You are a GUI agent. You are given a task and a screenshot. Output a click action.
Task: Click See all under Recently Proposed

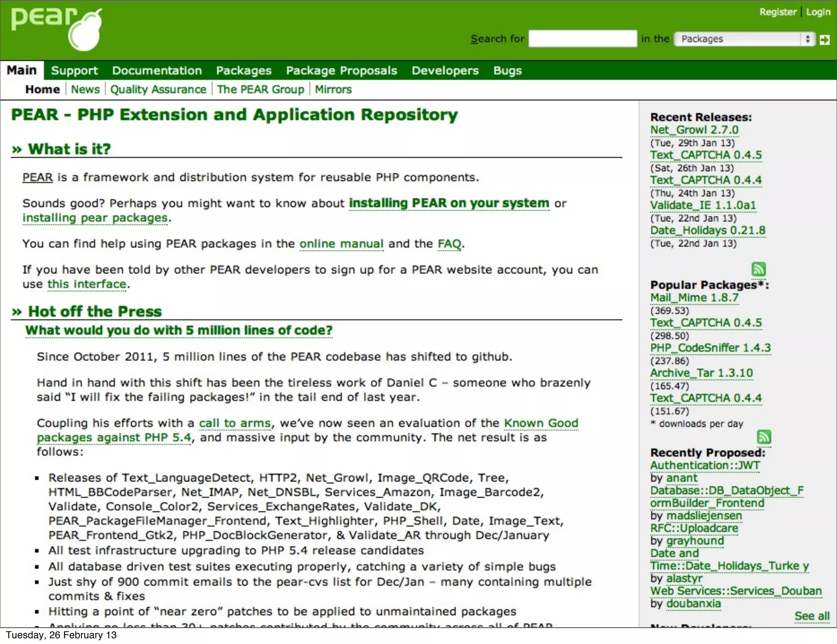pyautogui.click(x=812, y=616)
